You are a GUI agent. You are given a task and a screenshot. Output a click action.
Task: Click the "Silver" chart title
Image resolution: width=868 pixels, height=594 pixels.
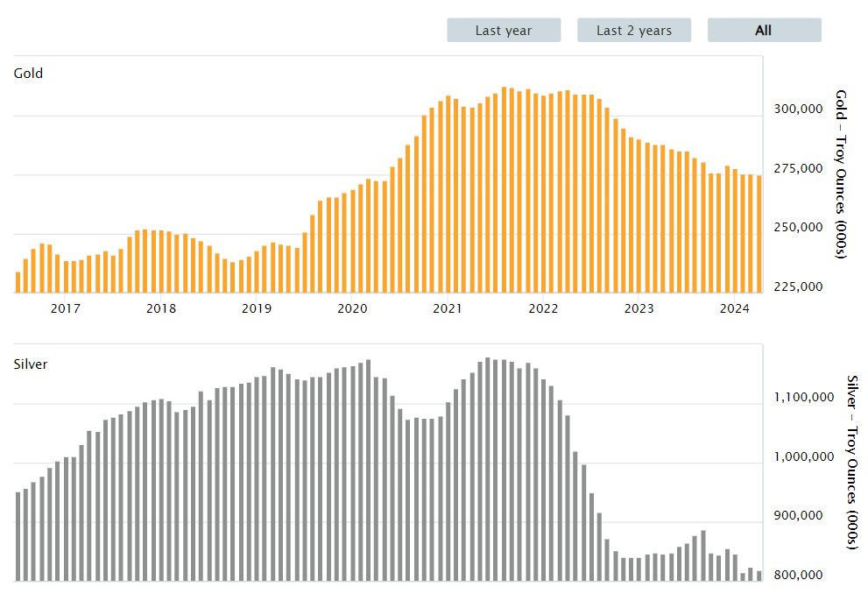click(31, 364)
